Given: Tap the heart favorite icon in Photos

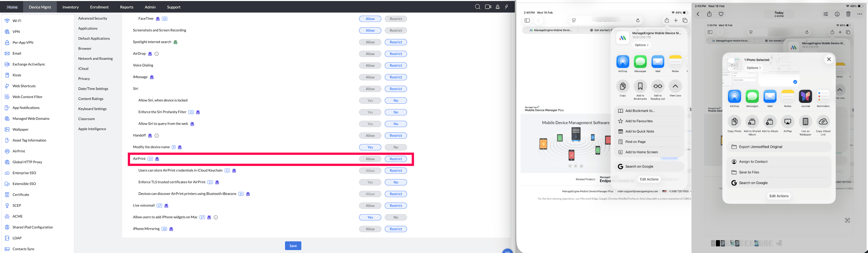Looking at the screenshot, I should [x=721, y=14].
